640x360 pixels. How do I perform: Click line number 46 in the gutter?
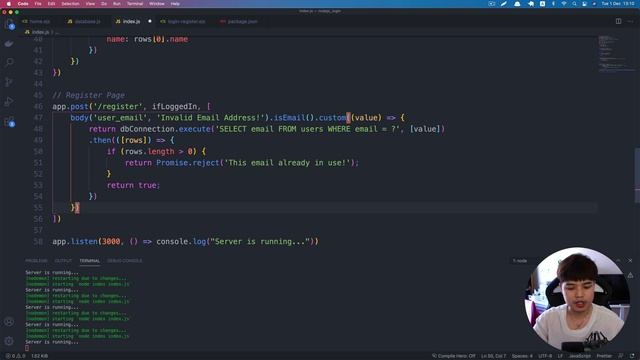(38, 107)
